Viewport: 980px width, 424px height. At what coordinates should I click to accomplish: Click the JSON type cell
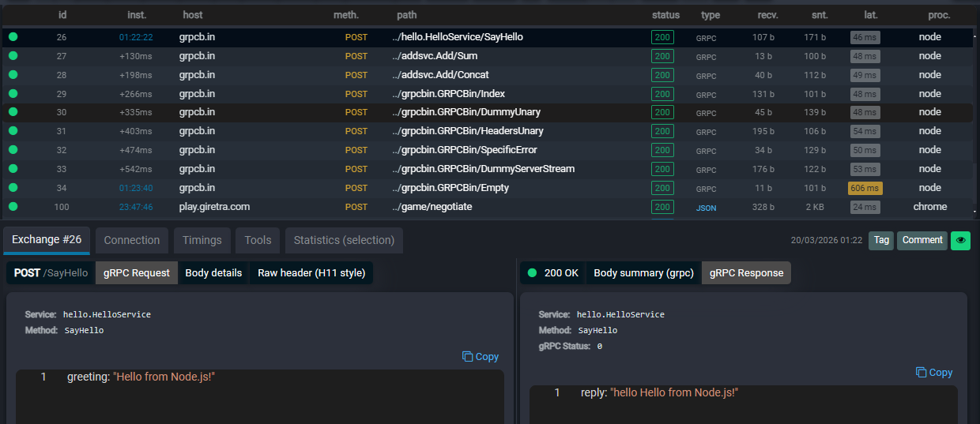706,207
